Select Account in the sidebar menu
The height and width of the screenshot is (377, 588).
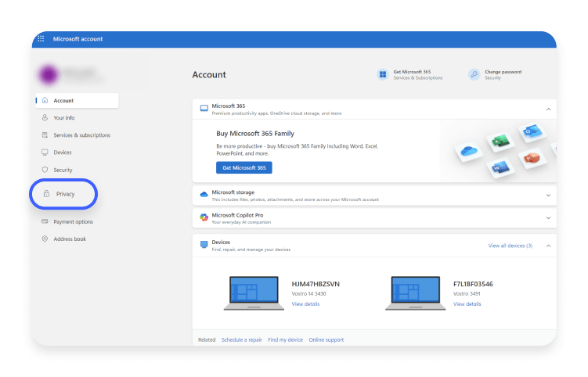point(78,100)
